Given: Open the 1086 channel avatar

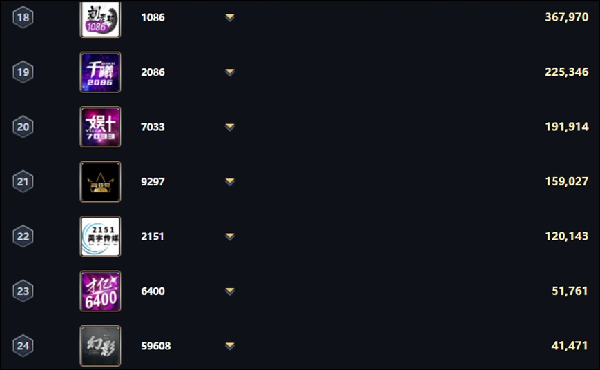Looking at the screenshot, I should point(100,19).
